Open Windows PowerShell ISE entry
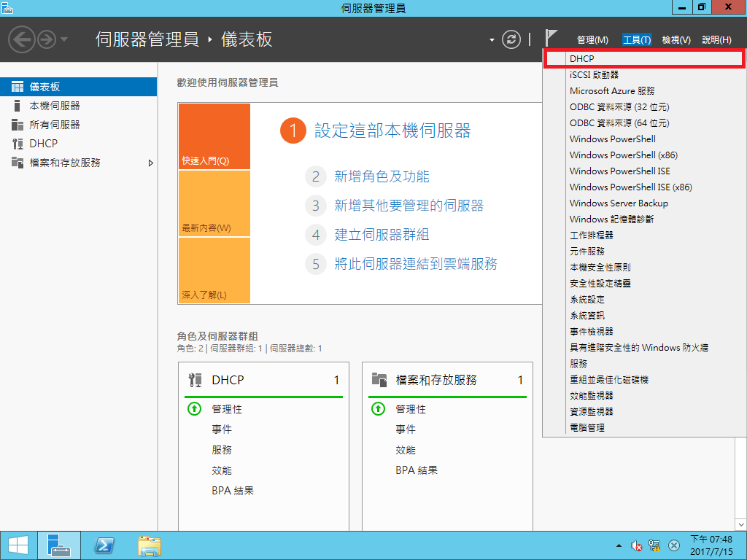 point(645,171)
